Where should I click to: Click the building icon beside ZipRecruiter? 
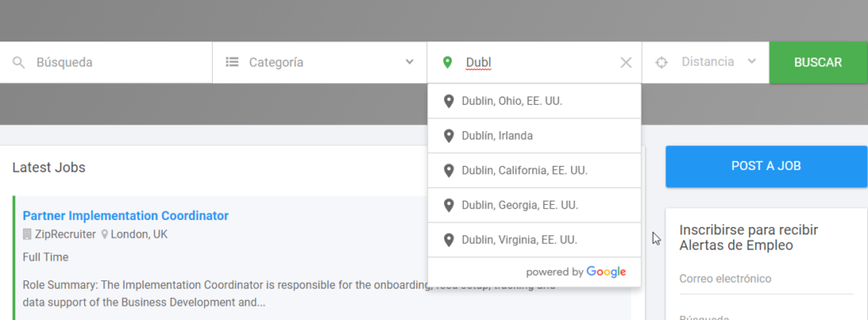(27, 234)
